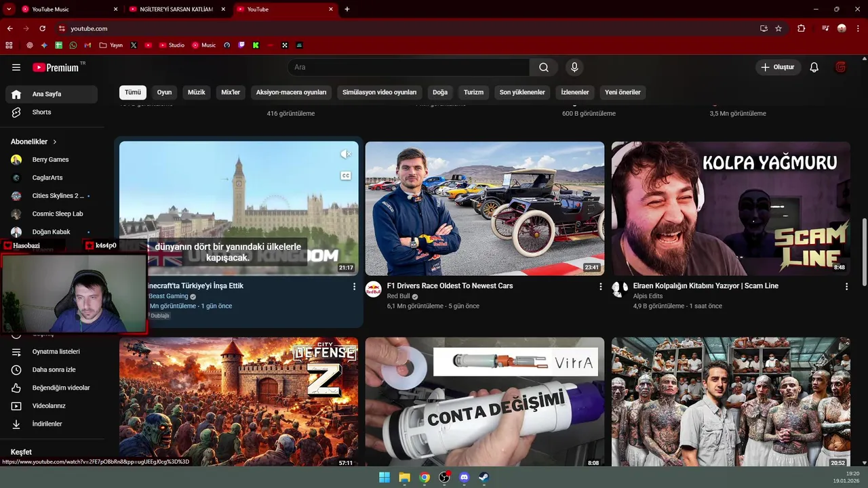Start voice search with microphone icon
868x488 pixels.
[574, 67]
